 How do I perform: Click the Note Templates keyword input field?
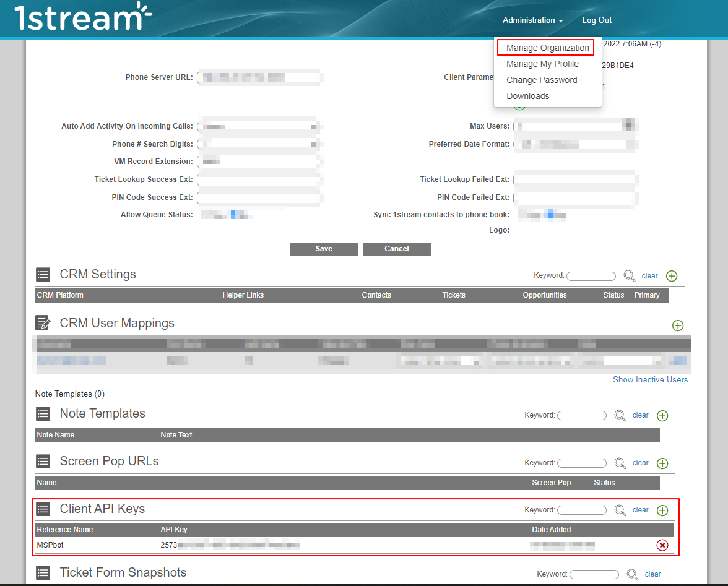[x=582, y=415]
